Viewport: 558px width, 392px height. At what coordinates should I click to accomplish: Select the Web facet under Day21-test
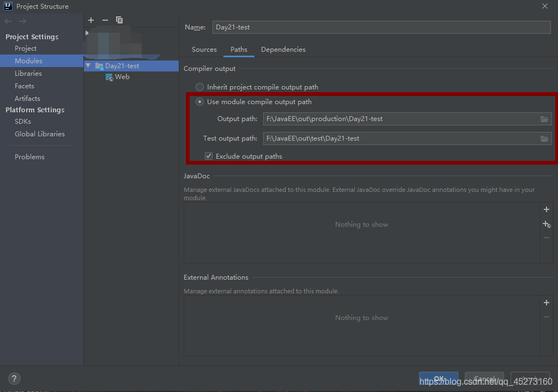[x=122, y=77]
